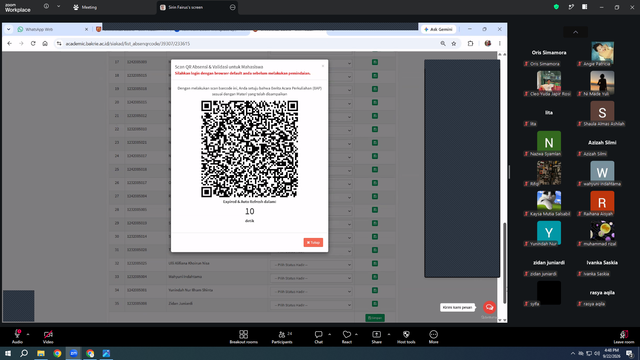Bookmark page with the star icon
This screenshot has height=360, width=640.
coord(453,44)
